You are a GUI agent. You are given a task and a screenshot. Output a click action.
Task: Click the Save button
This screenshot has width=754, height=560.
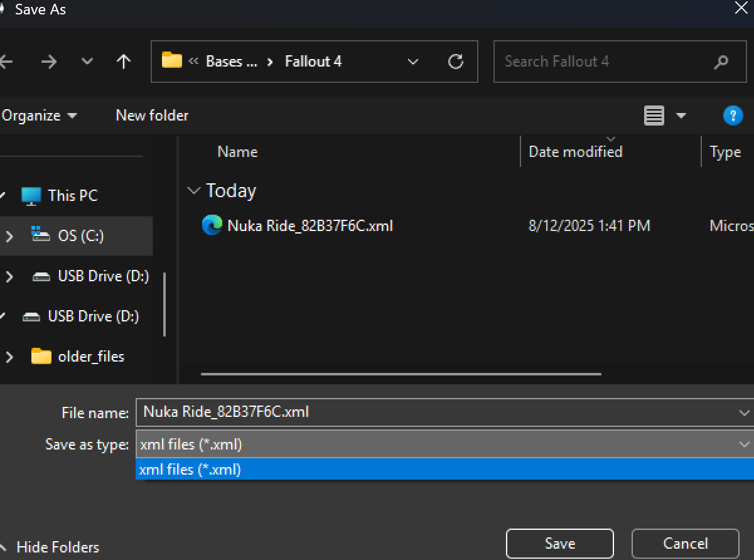point(559,543)
